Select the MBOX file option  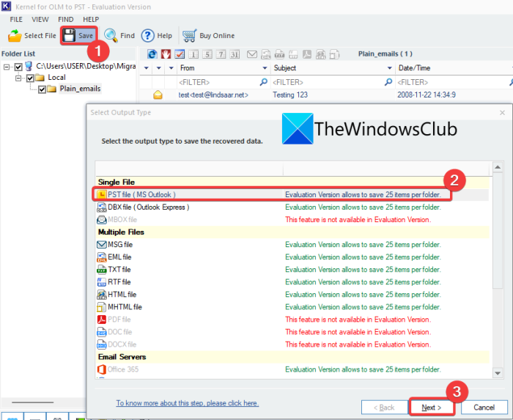click(x=292, y=219)
